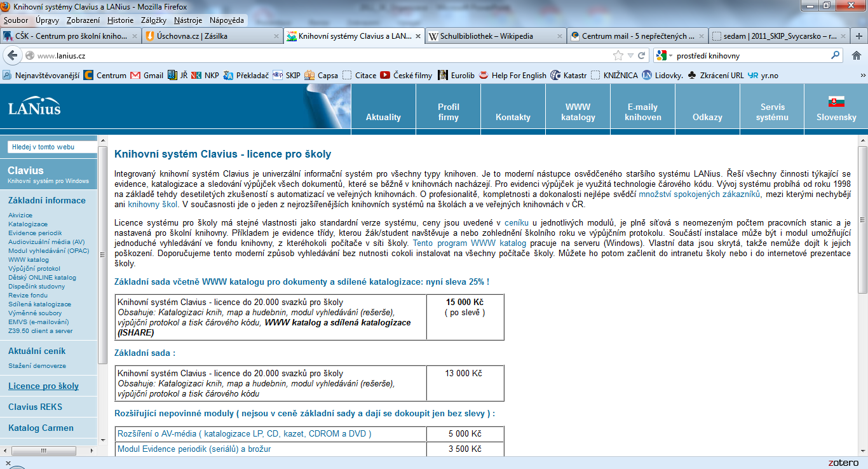Open the Nejnavštěvovanější bookmarks folder
Screen dimensions: 868x469
pyautogui.click(x=41, y=75)
